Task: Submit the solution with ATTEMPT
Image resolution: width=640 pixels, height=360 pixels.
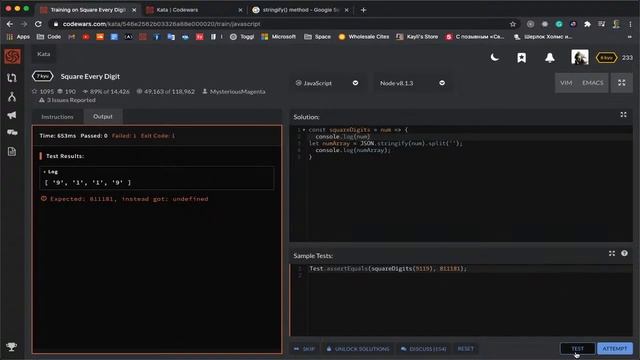Action: 615,349
